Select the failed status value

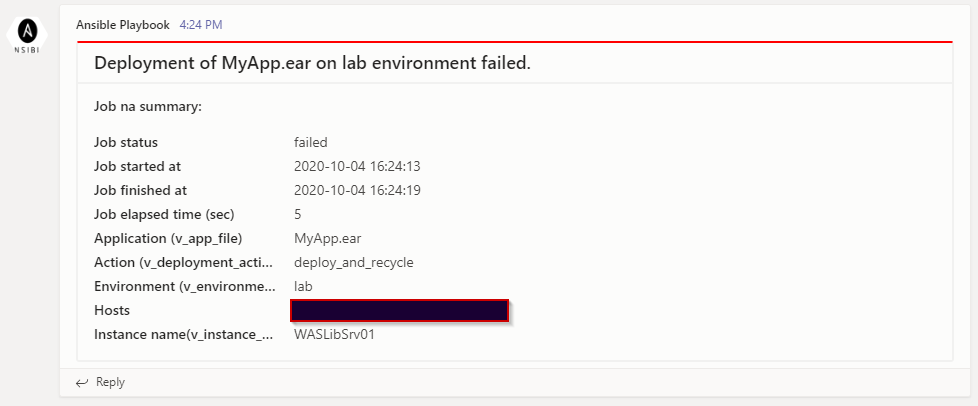(x=311, y=142)
